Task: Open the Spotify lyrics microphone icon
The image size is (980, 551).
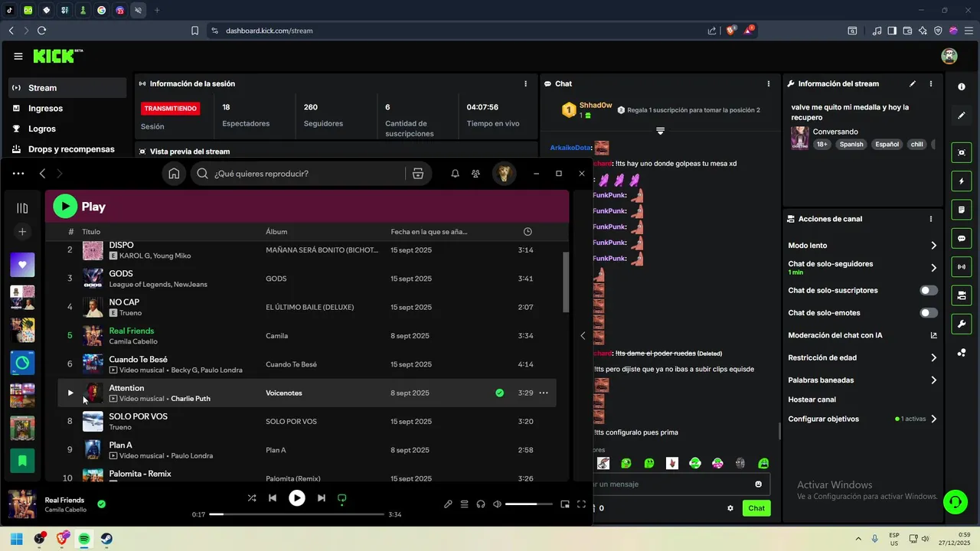Action: click(x=449, y=504)
